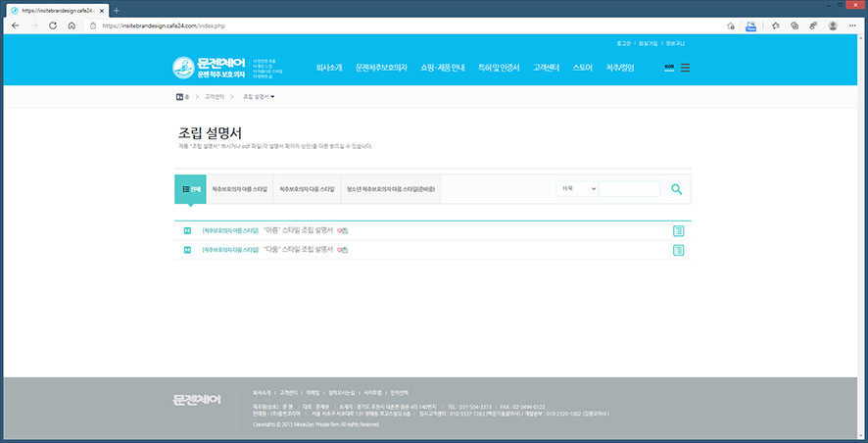Open the "아름" 스타일 조립 설명서 post

pos(298,231)
